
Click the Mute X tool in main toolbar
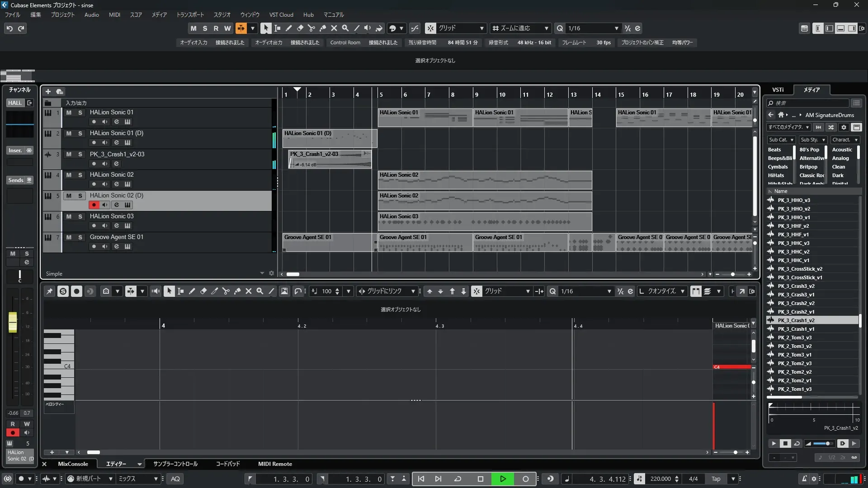point(334,28)
